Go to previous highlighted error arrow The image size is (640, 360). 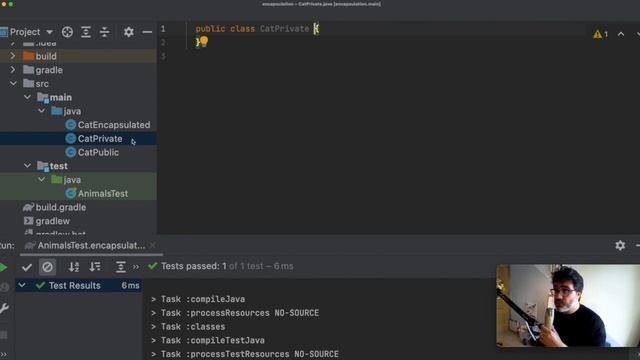(621, 34)
